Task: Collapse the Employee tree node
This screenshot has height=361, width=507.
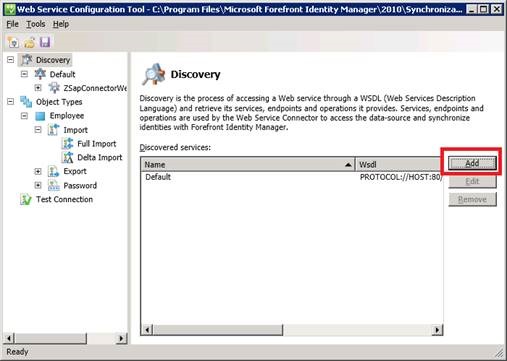Action: tap(24, 116)
